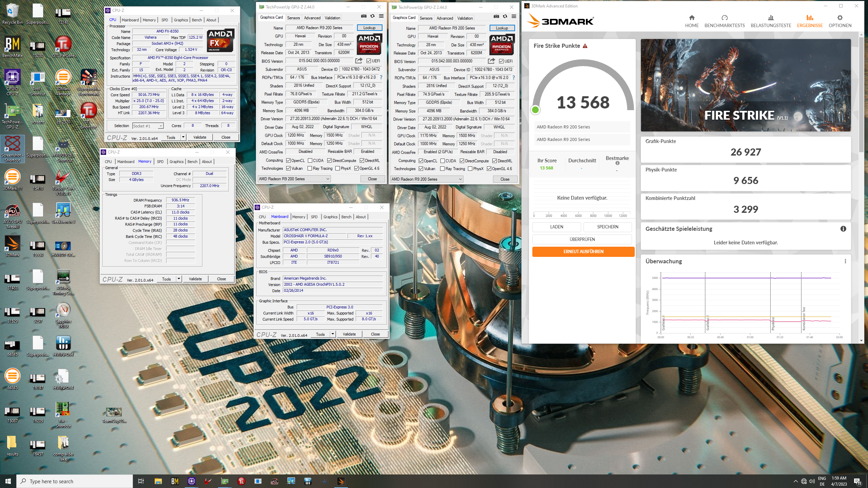Screen dimensions: 868x488
Task: Expand the GPU selector dropdown in left GPU-Z
Action: click(328, 179)
